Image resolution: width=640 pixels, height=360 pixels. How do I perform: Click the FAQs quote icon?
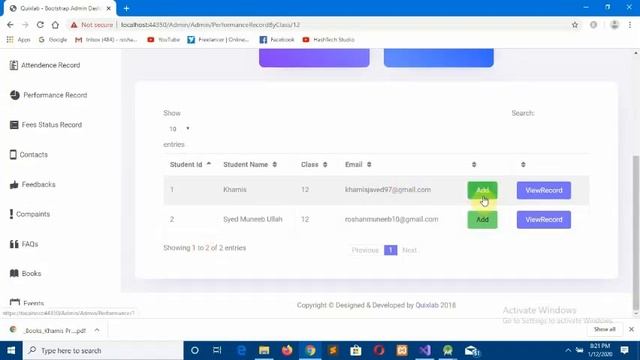click(x=14, y=244)
